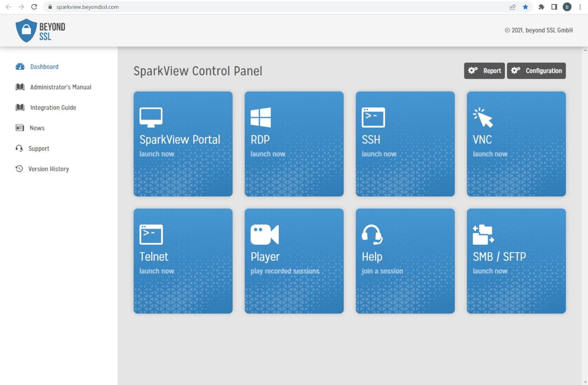Click launch now under SSH
This screenshot has height=385, width=588.
click(379, 154)
